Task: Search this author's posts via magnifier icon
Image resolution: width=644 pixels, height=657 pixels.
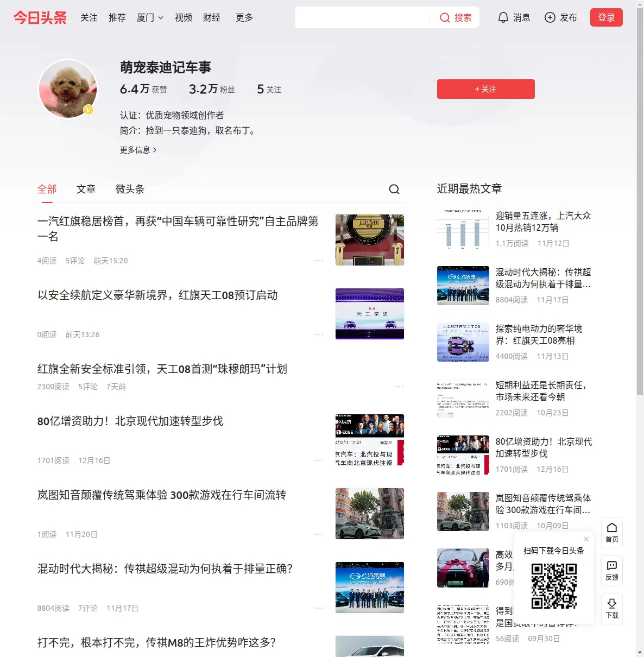Action: coord(394,189)
